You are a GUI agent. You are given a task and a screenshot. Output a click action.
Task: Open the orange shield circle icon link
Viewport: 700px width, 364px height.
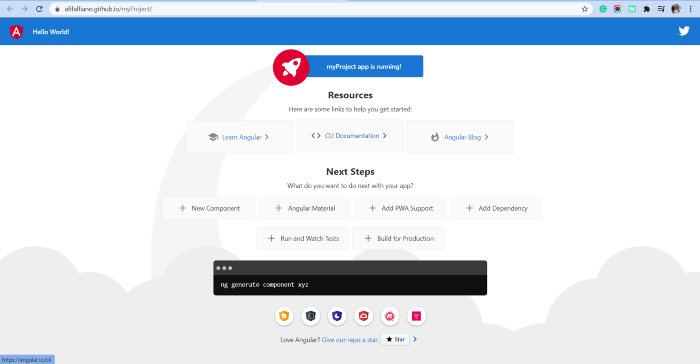[x=284, y=316]
